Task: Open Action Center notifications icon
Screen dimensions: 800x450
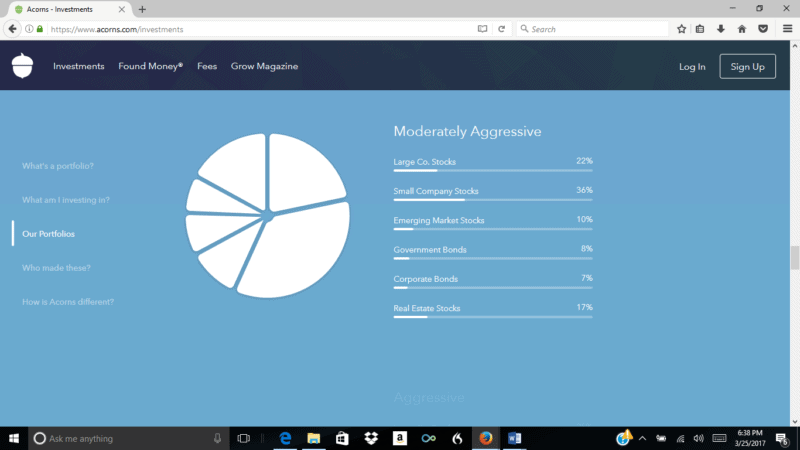Action: [x=782, y=438]
